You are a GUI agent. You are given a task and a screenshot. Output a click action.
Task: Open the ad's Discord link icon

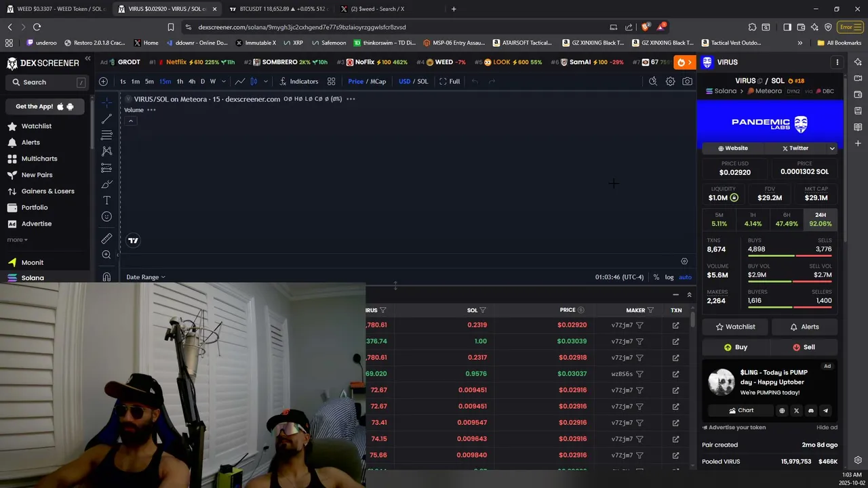click(x=811, y=411)
